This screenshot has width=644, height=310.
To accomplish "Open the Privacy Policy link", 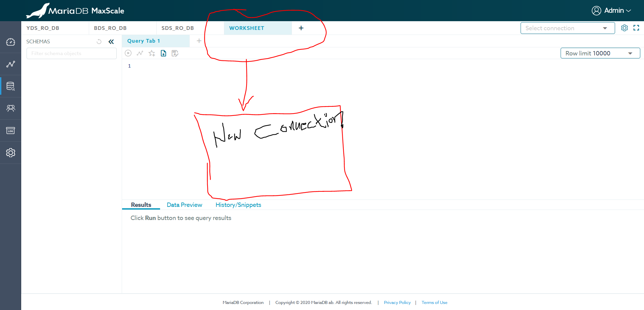I will pos(397,303).
